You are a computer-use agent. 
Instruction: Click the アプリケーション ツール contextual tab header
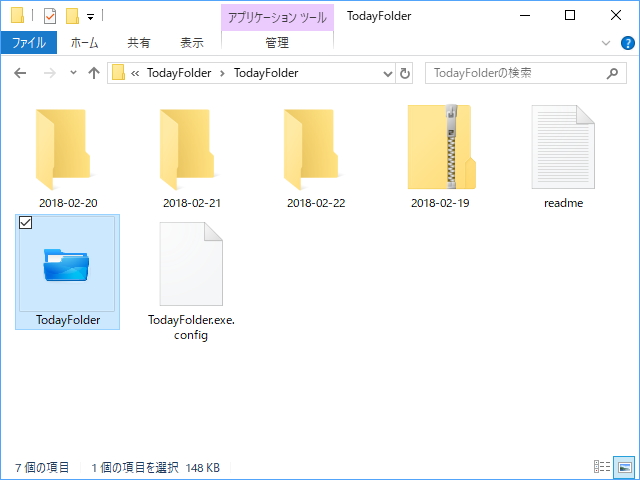pyautogui.click(x=277, y=17)
